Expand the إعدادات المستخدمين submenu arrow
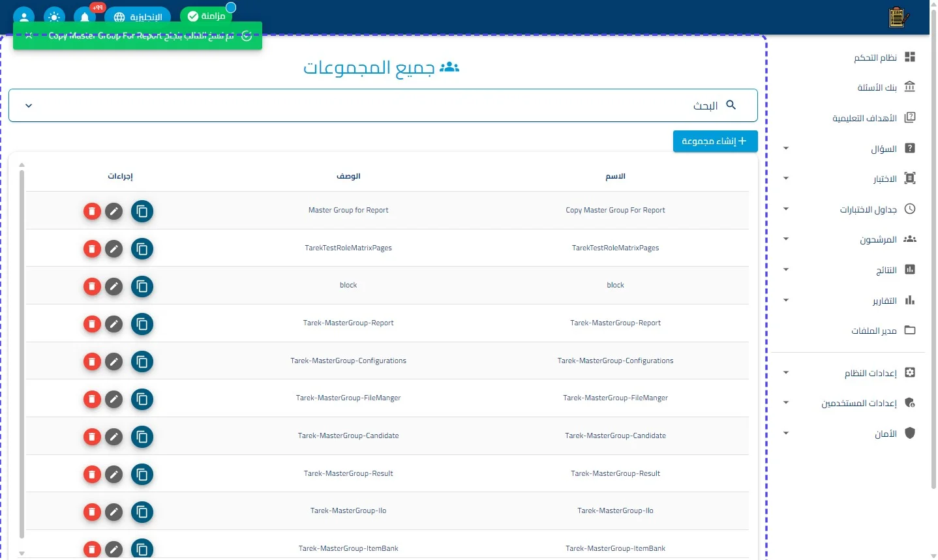The height and width of the screenshot is (560, 938). pyautogui.click(x=786, y=403)
